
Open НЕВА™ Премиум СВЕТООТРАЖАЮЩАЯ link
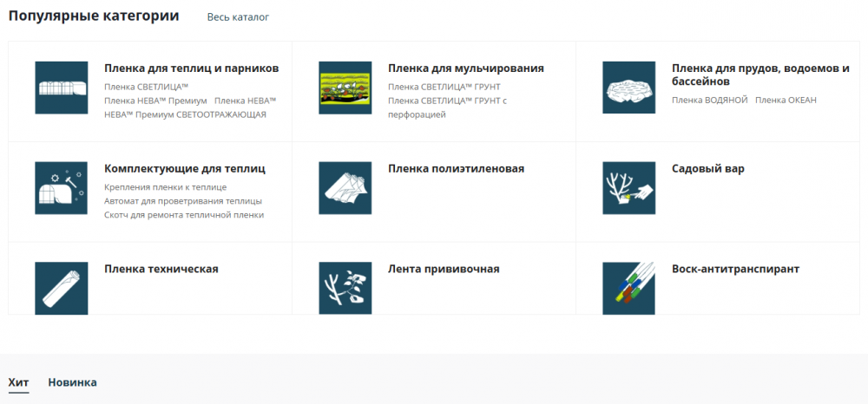tap(185, 114)
